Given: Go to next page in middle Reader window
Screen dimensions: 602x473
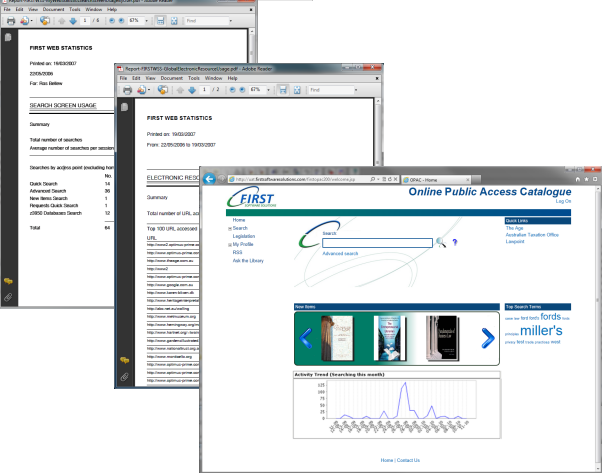Looking at the screenshot, I should click(192, 90).
